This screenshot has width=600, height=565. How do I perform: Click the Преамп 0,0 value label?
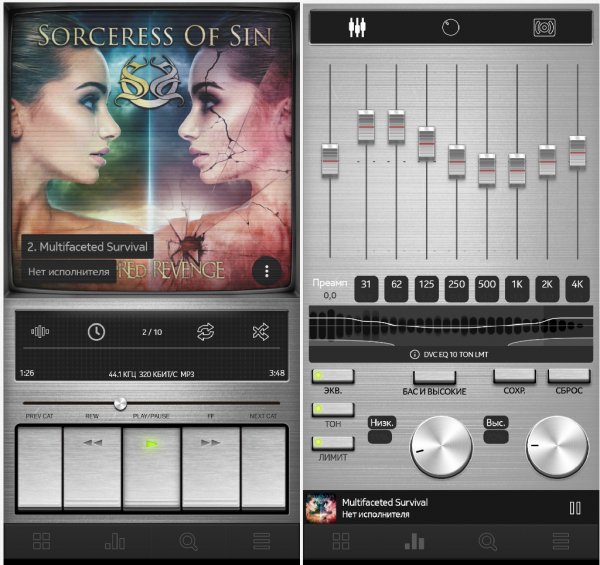(330, 289)
